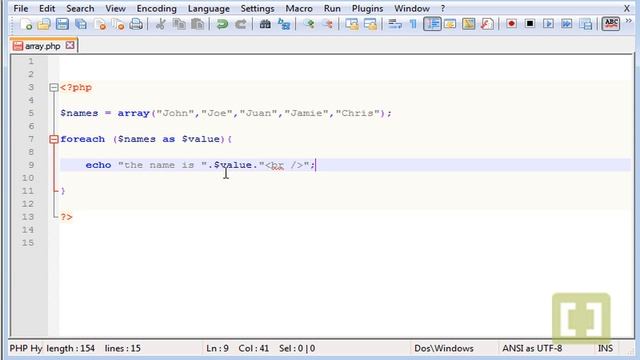The height and width of the screenshot is (360, 640).
Task: Open the Language menu
Action: tap(209, 8)
